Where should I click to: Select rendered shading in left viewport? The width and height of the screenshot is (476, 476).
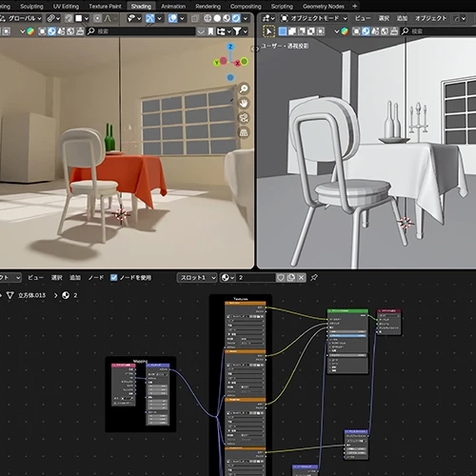click(x=236, y=18)
